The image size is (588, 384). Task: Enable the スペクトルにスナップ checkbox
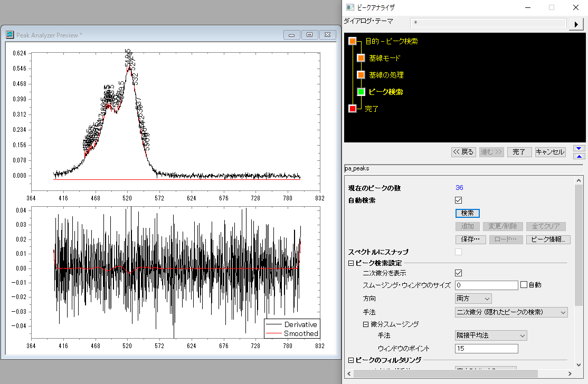458,252
